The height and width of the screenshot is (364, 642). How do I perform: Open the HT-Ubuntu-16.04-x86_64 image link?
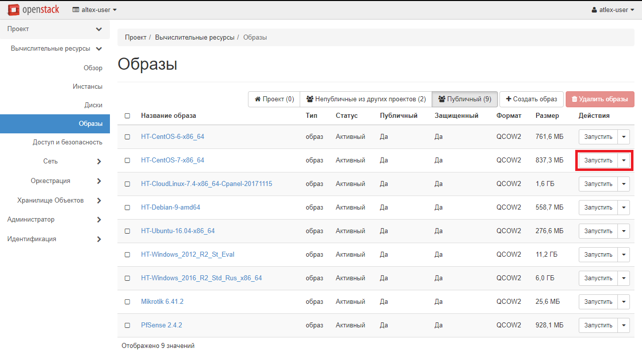coord(178,231)
